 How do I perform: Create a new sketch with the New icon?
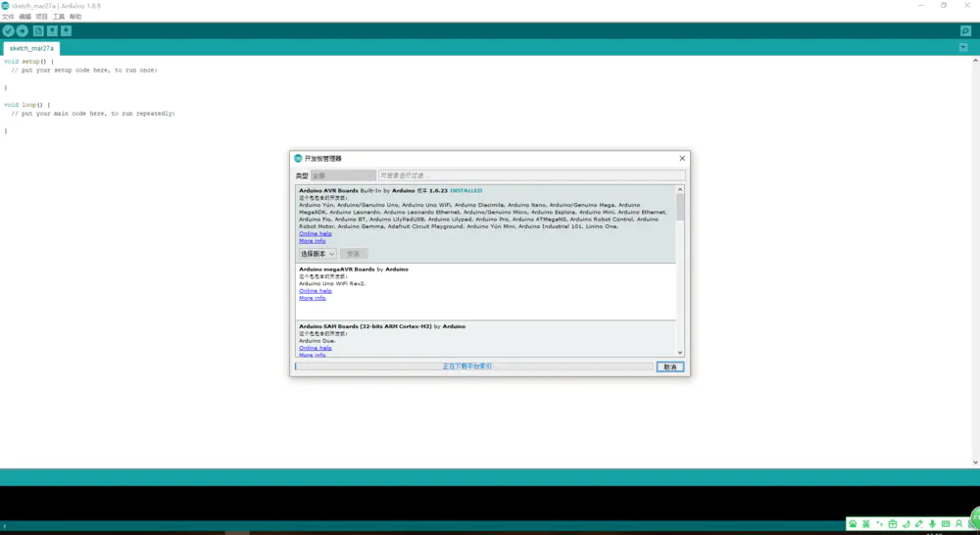[38, 30]
